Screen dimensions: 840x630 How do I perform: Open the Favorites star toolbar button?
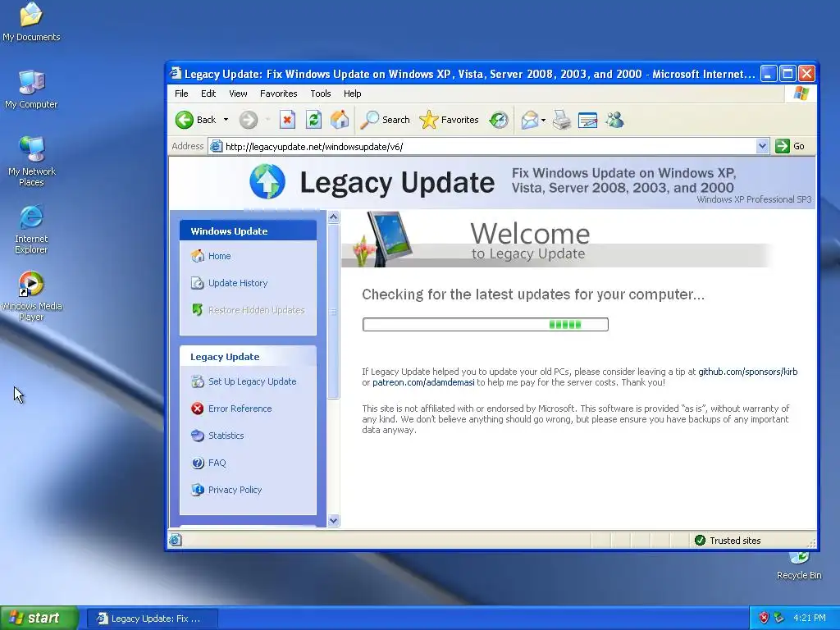(x=449, y=120)
